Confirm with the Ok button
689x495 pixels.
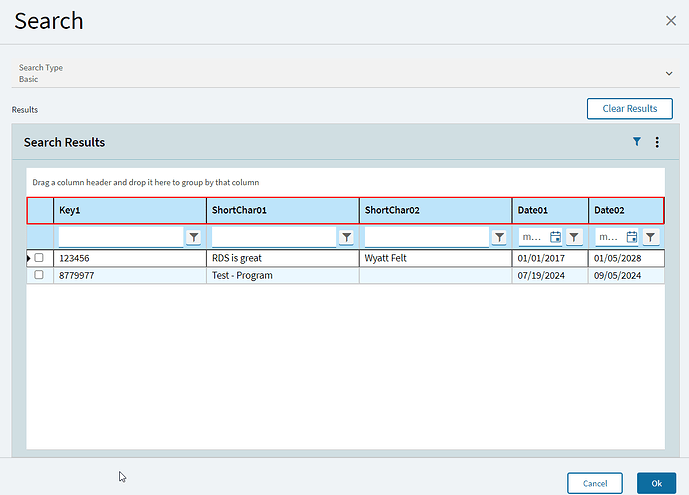(x=656, y=483)
